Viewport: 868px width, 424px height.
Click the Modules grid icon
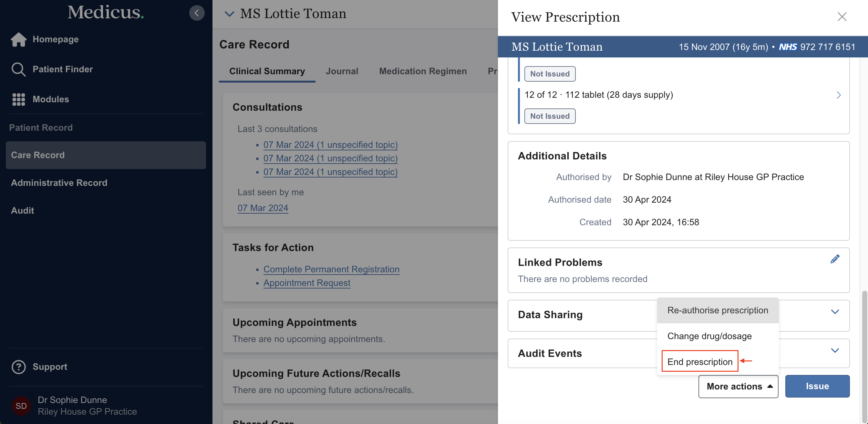(18, 99)
